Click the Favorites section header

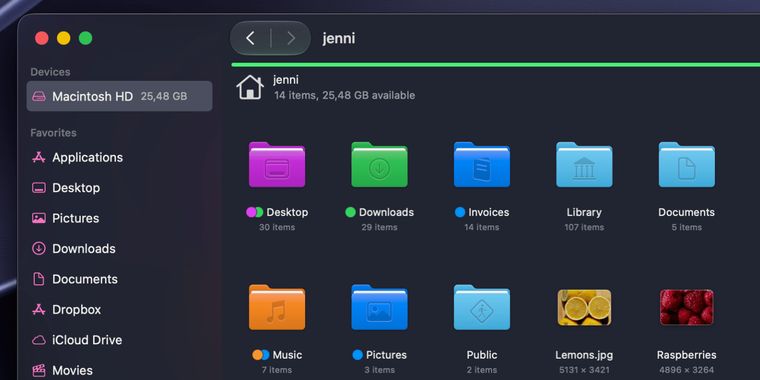coord(53,133)
